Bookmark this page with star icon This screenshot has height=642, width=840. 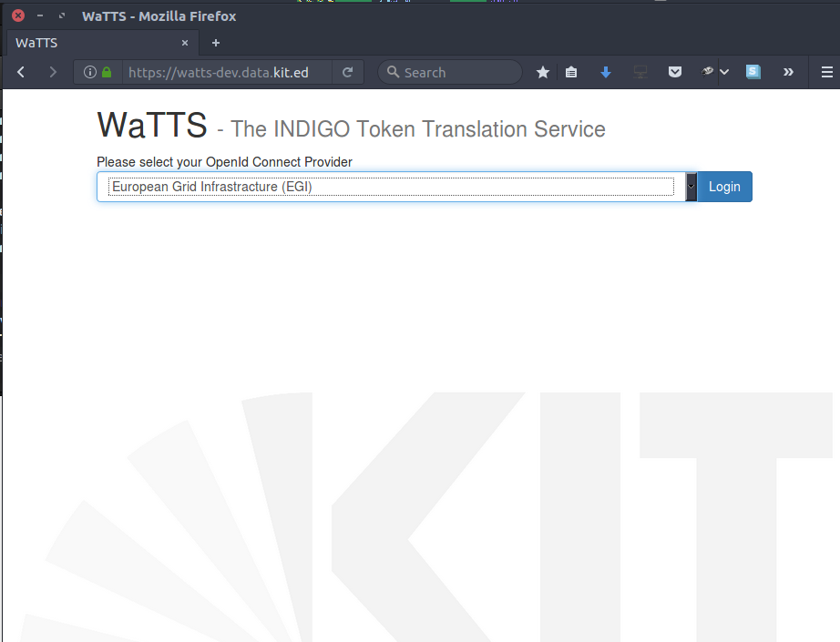click(x=543, y=72)
